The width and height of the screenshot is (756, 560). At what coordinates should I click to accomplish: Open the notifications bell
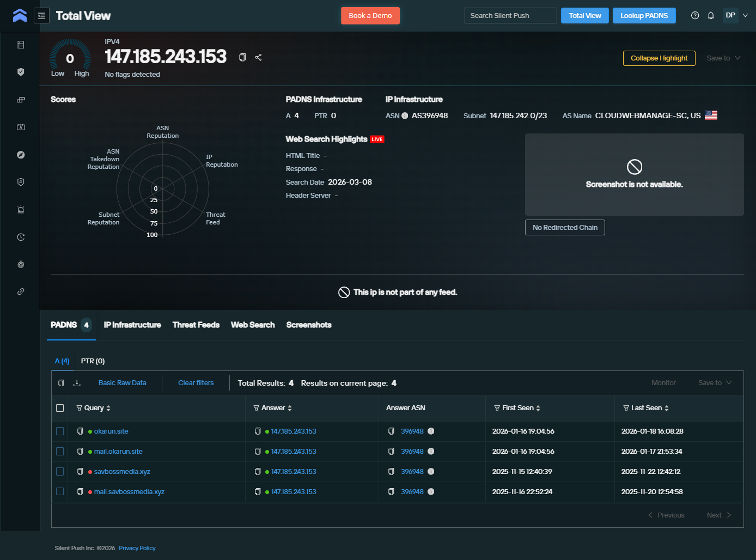[x=711, y=15]
